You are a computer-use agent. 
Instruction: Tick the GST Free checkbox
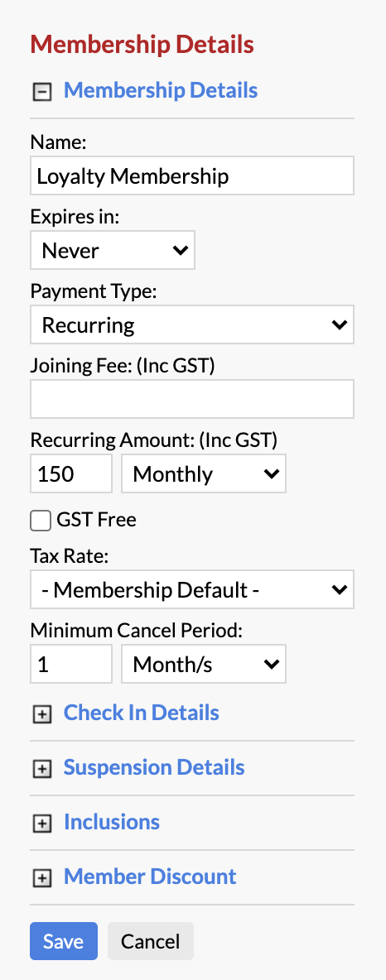(41, 520)
